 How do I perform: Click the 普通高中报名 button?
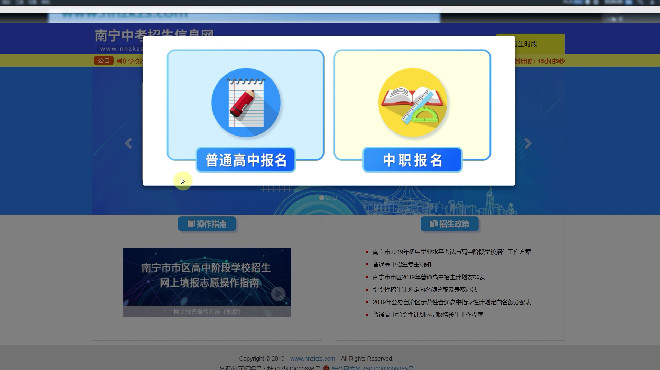(246, 160)
